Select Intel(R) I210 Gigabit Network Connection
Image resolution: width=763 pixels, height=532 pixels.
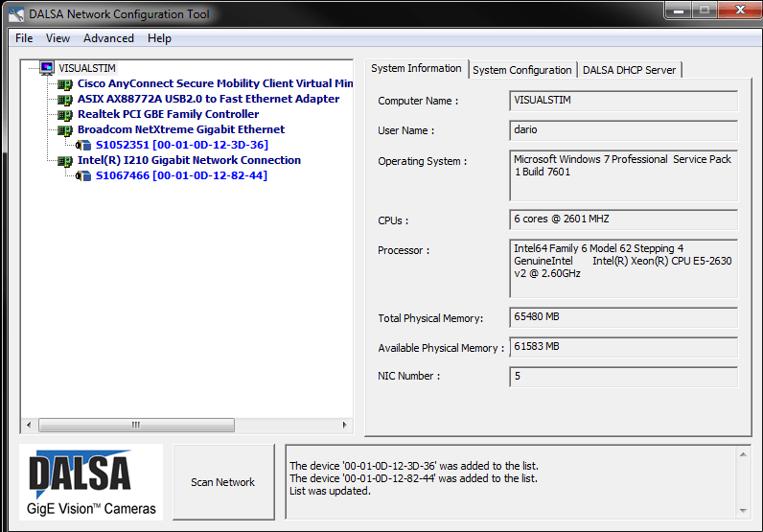click(189, 160)
